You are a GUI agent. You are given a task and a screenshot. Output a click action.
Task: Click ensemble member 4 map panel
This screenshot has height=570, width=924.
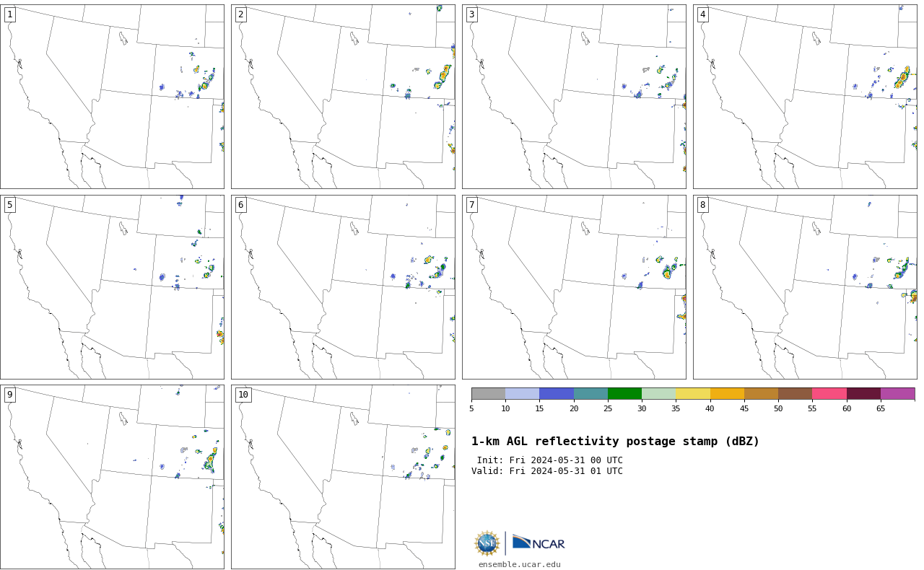(x=805, y=97)
